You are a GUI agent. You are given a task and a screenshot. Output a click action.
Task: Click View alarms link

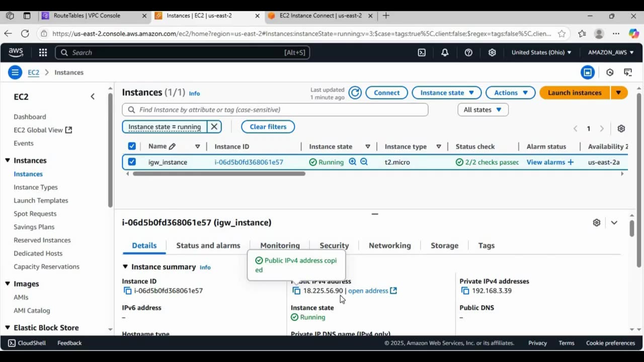(546, 162)
